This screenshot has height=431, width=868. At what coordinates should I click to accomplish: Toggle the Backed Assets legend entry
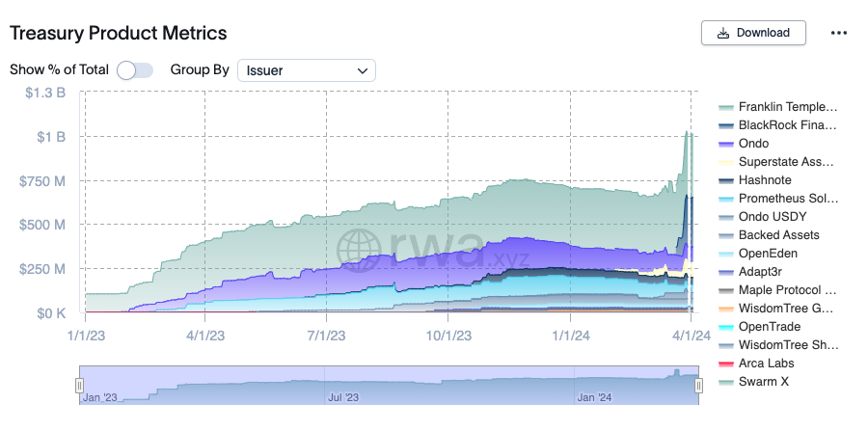pyautogui.click(x=769, y=234)
